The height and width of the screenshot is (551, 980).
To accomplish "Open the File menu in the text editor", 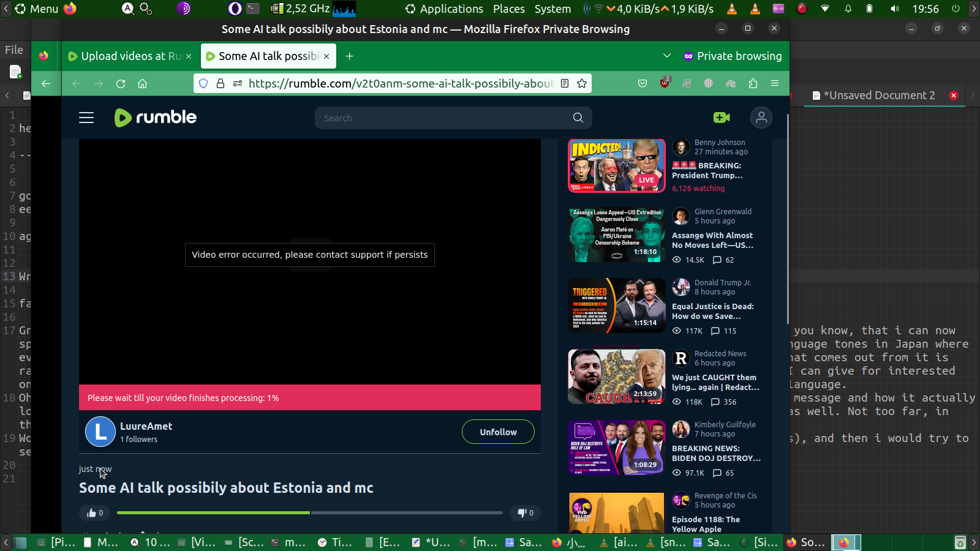I will point(14,50).
